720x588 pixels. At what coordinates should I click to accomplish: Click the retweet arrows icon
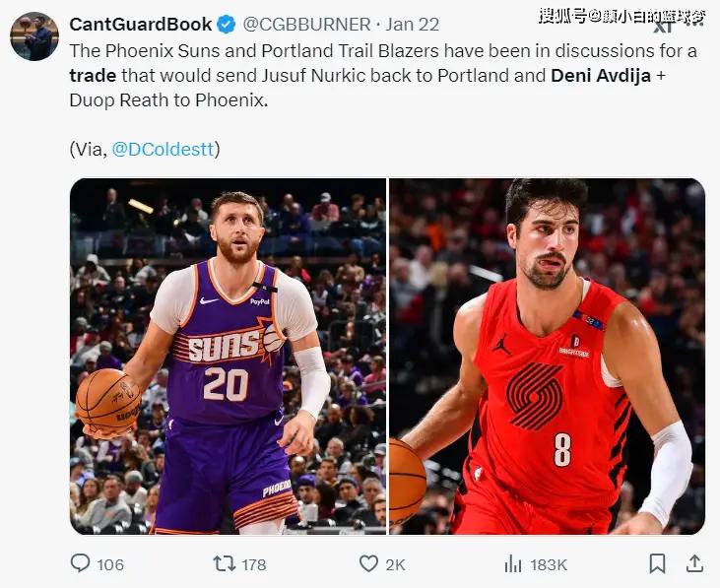click(225, 563)
